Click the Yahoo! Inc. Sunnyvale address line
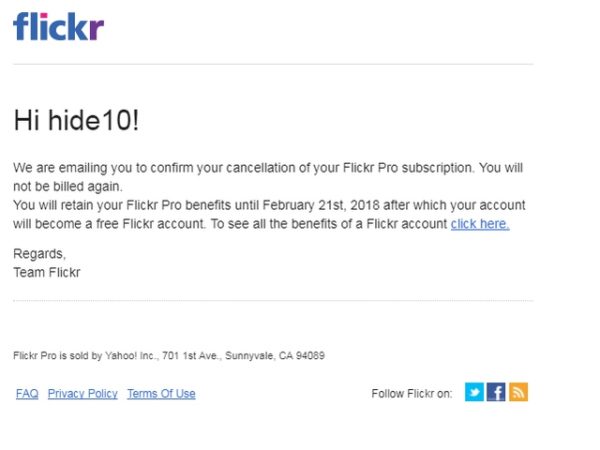600x450 pixels. coord(169,355)
